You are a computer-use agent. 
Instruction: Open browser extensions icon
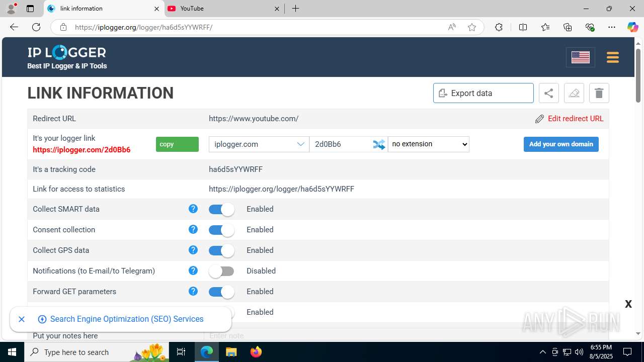(499, 27)
